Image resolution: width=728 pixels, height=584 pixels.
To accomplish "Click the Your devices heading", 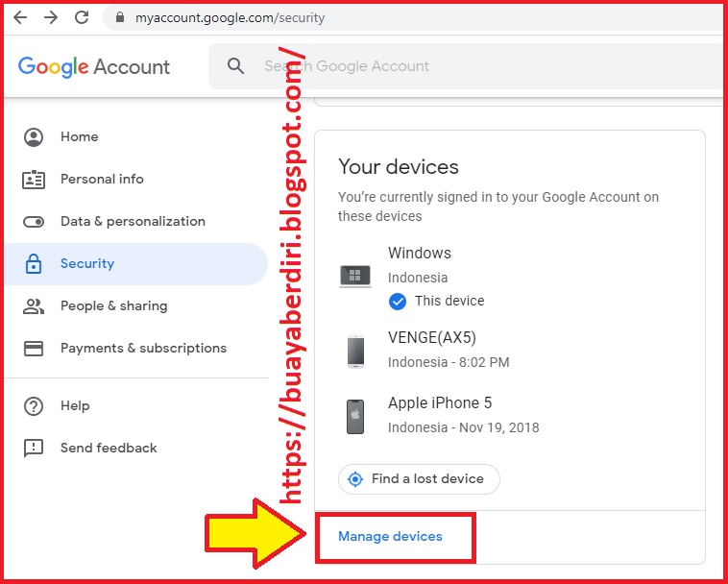I will [x=399, y=167].
